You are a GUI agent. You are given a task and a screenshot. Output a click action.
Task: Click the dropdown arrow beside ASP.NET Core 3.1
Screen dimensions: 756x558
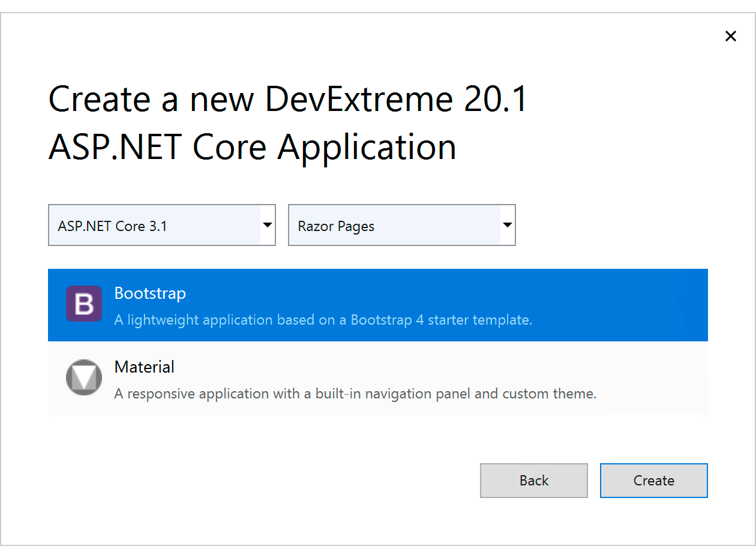[x=266, y=225]
